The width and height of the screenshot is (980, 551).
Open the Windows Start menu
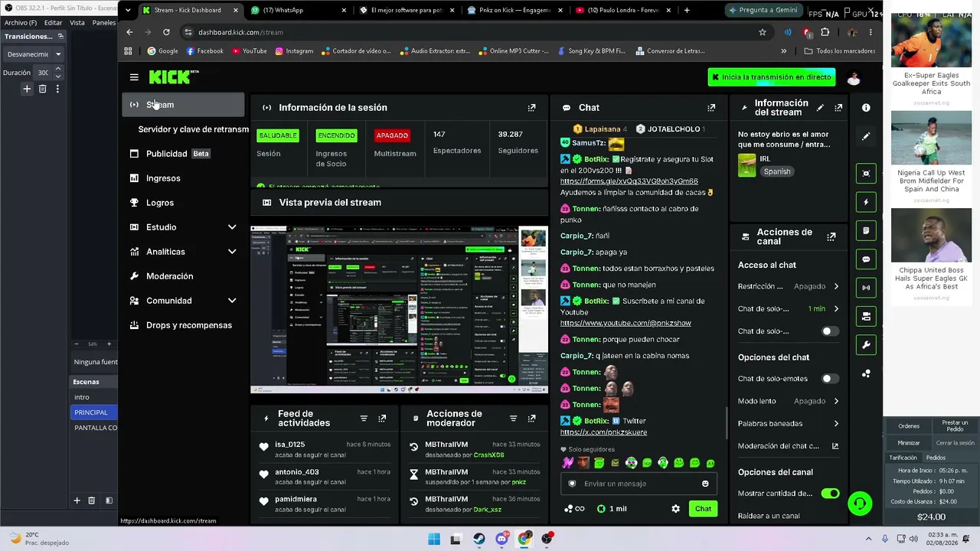click(x=433, y=539)
